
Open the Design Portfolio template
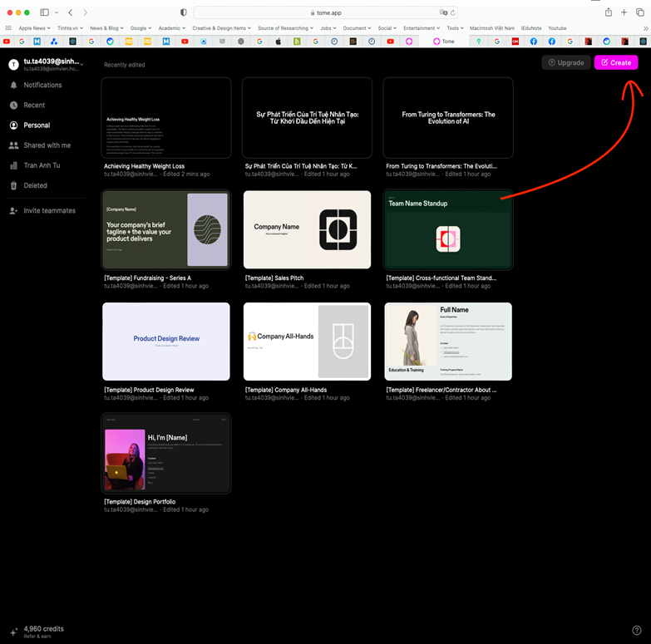[166, 454]
